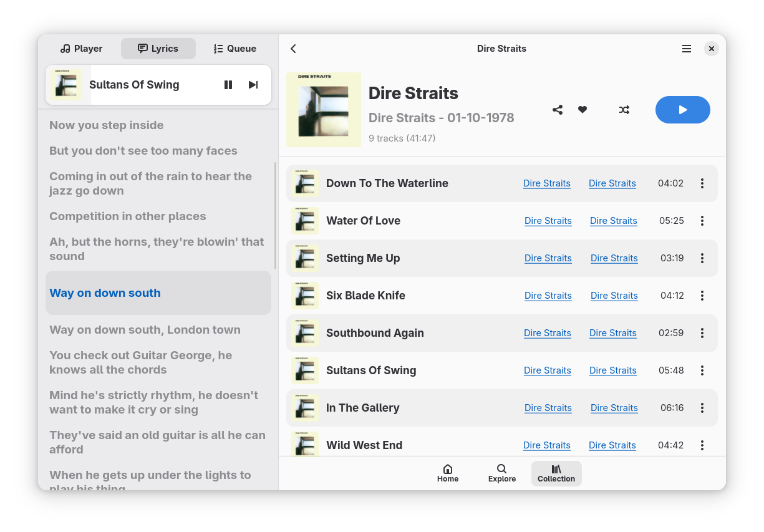Open the Explore view
The image size is (764, 532).
click(502, 474)
